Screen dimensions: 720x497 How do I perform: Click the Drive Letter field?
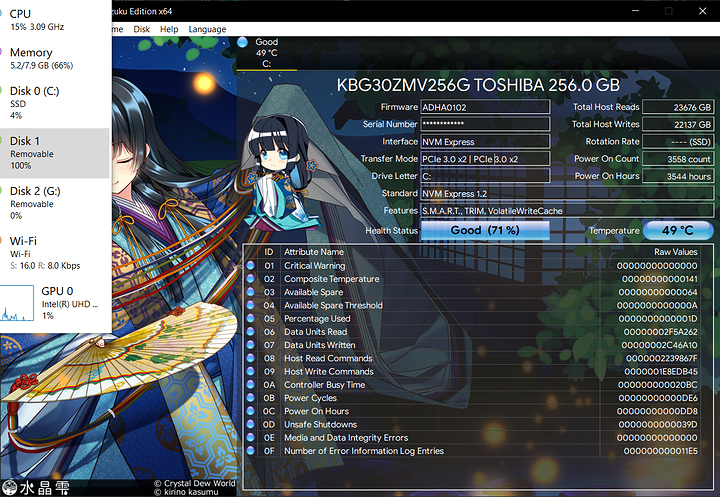[x=485, y=176]
